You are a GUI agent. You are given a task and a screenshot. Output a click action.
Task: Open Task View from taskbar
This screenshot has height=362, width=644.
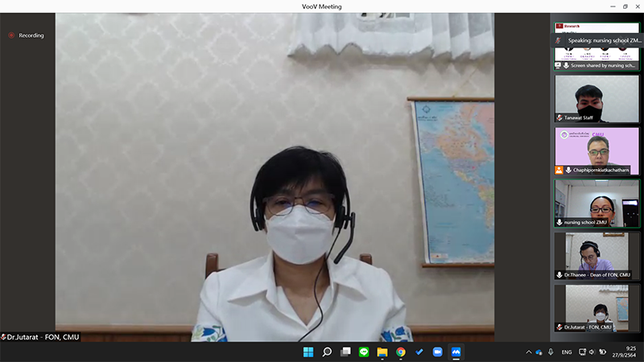(345, 352)
